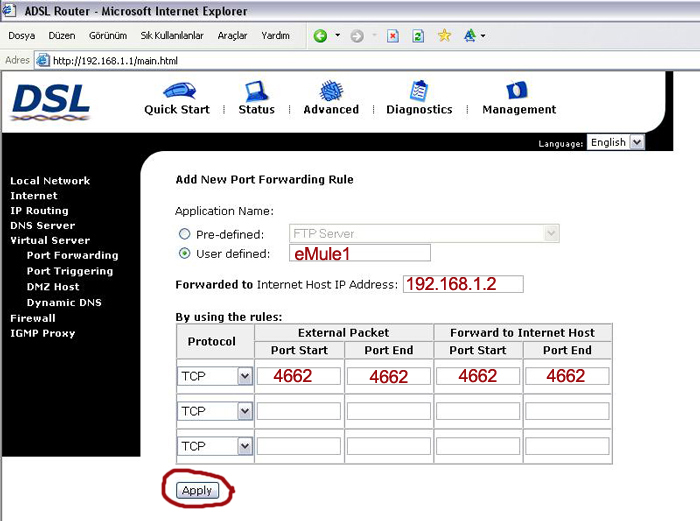Click the Apply button

[197, 490]
